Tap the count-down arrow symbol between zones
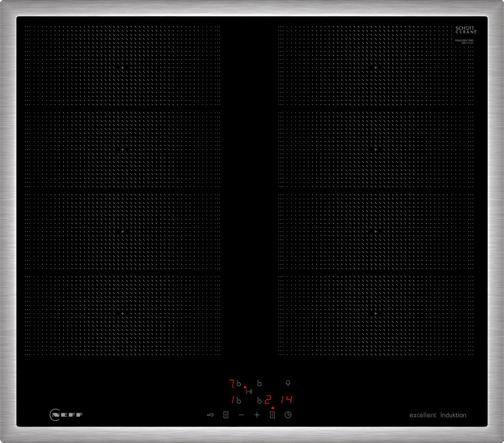Viewport: 504px width, 443px height. click(249, 392)
